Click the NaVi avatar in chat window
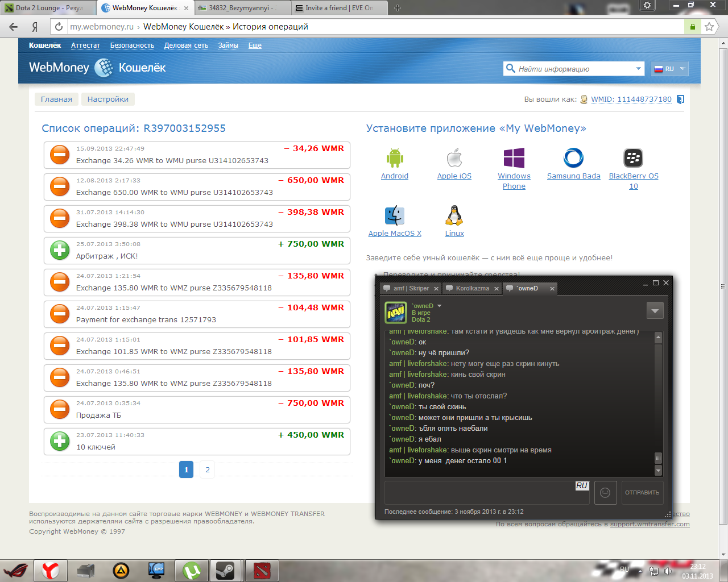This screenshot has width=728, height=582. click(396, 313)
